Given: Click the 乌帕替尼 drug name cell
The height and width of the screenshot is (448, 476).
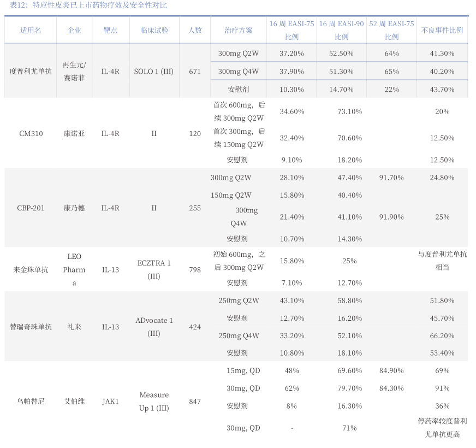Looking at the screenshot, I should [x=31, y=402].
